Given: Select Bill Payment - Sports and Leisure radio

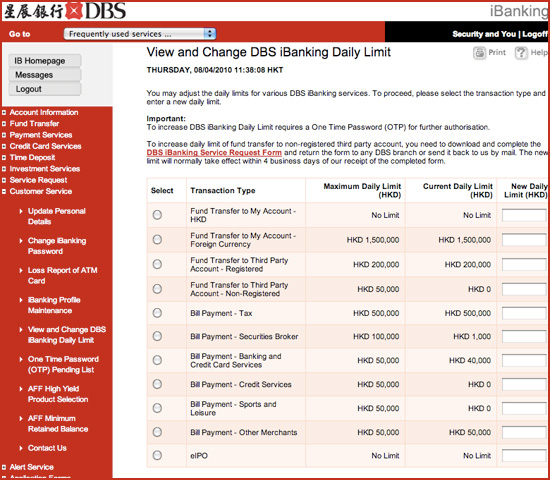Looking at the screenshot, I should tap(157, 408).
